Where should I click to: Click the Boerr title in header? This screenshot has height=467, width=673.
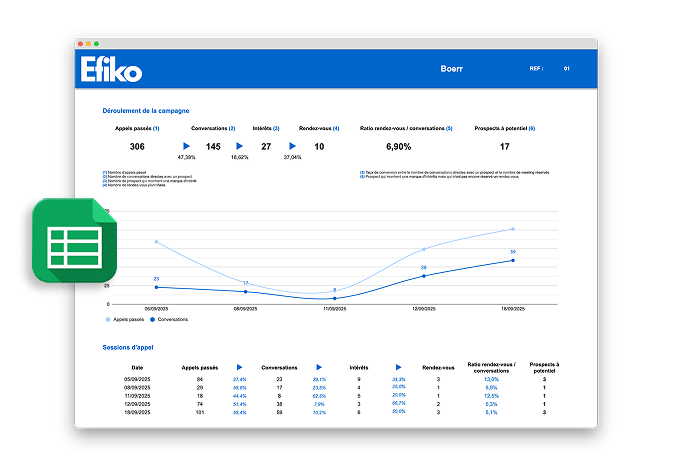[x=452, y=69]
